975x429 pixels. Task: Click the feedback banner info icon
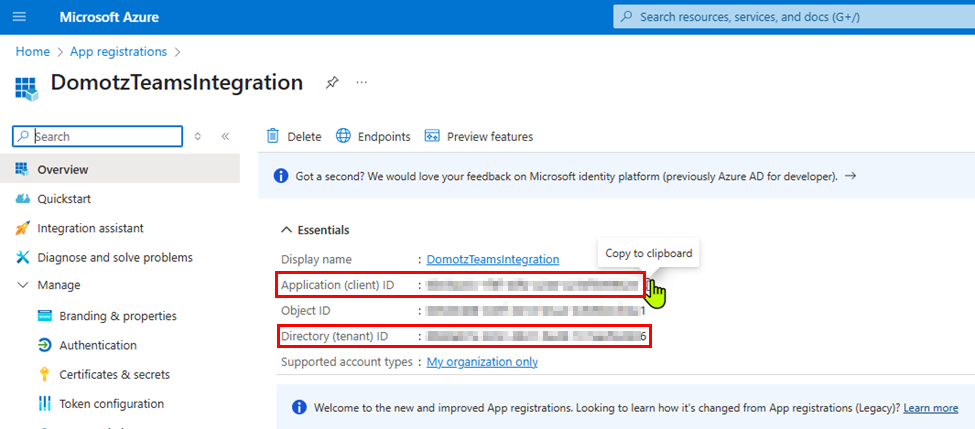click(281, 176)
